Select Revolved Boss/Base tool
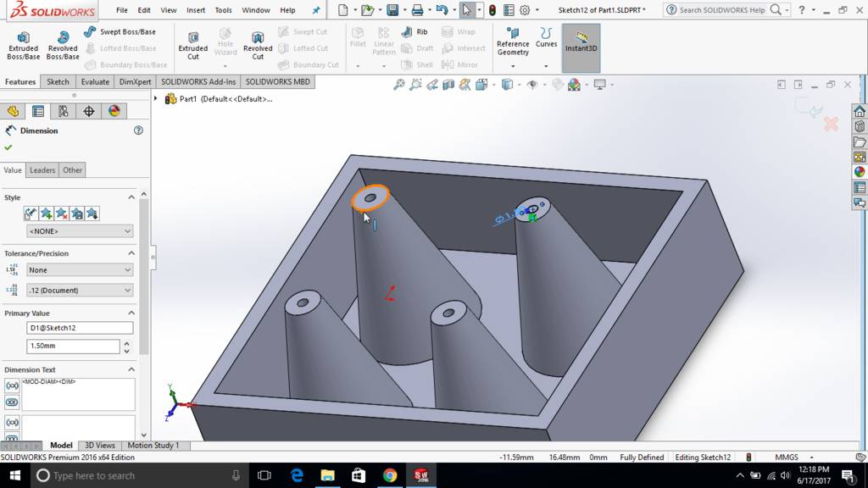Viewport: 868px width, 488px height. pyautogui.click(x=63, y=46)
